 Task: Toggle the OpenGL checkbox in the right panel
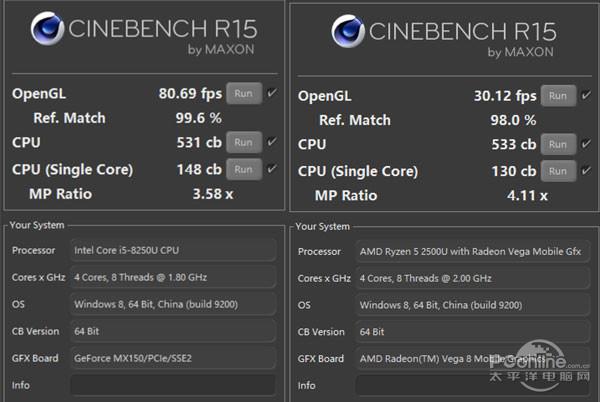(x=587, y=96)
